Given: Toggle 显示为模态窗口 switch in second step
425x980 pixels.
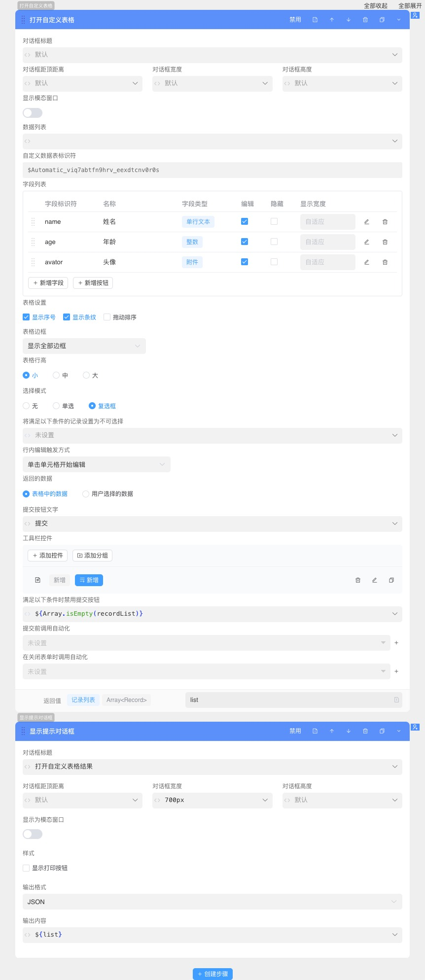Looking at the screenshot, I should (x=33, y=834).
